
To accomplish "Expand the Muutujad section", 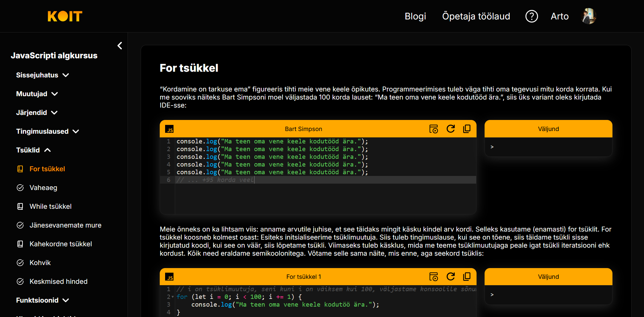I will click(x=37, y=94).
